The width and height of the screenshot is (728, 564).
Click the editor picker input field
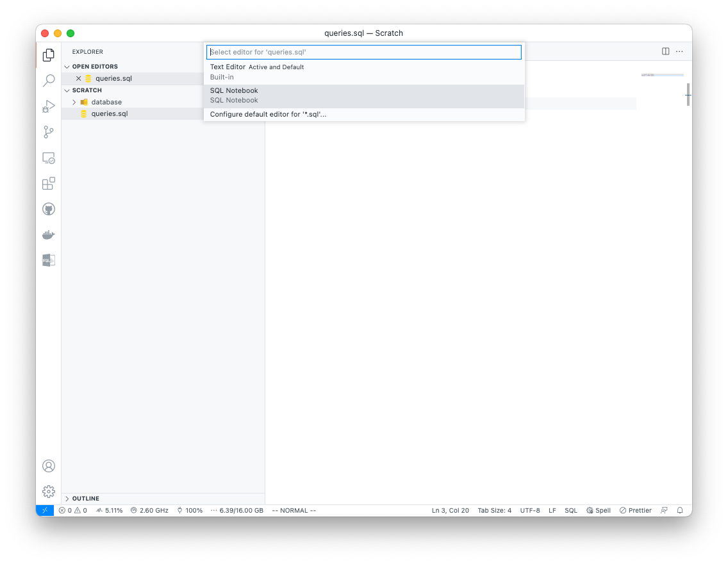tap(363, 52)
